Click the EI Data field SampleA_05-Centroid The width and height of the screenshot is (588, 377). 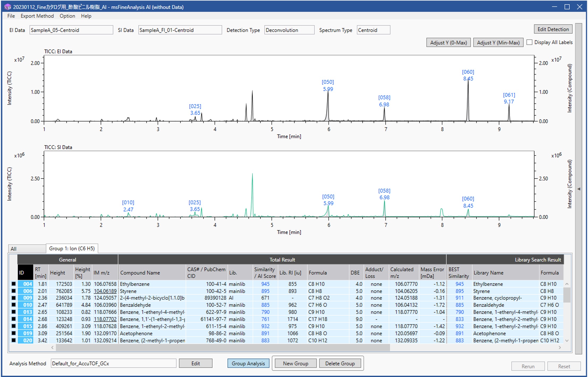(x=71, y=30)
